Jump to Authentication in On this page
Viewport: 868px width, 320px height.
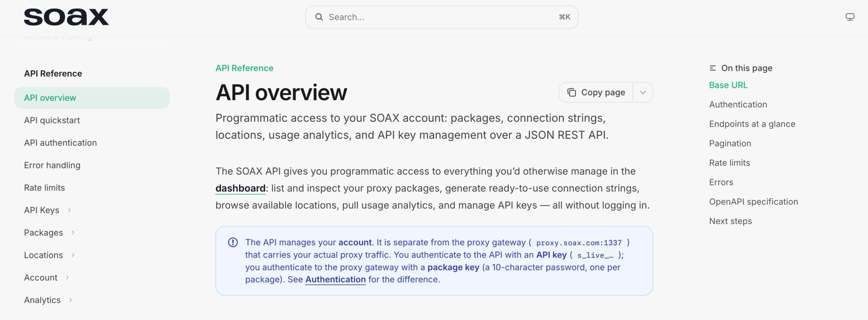(738, 104)
